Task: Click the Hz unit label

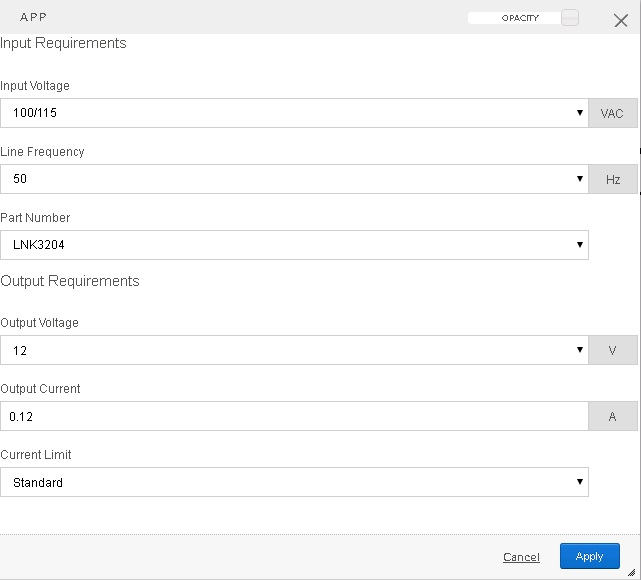Action: tap(613, 179)
